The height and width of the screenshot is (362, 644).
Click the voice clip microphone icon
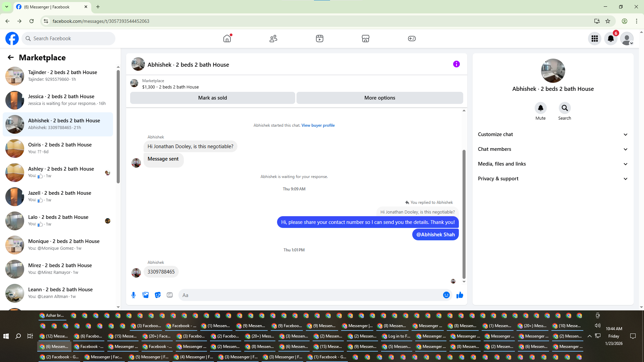point(133,295)
